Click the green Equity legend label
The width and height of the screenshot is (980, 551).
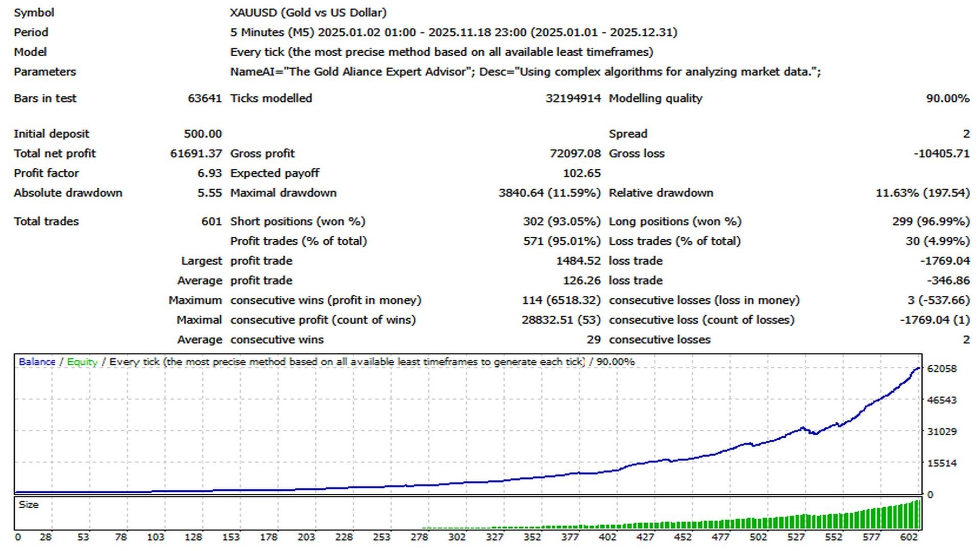82,361
